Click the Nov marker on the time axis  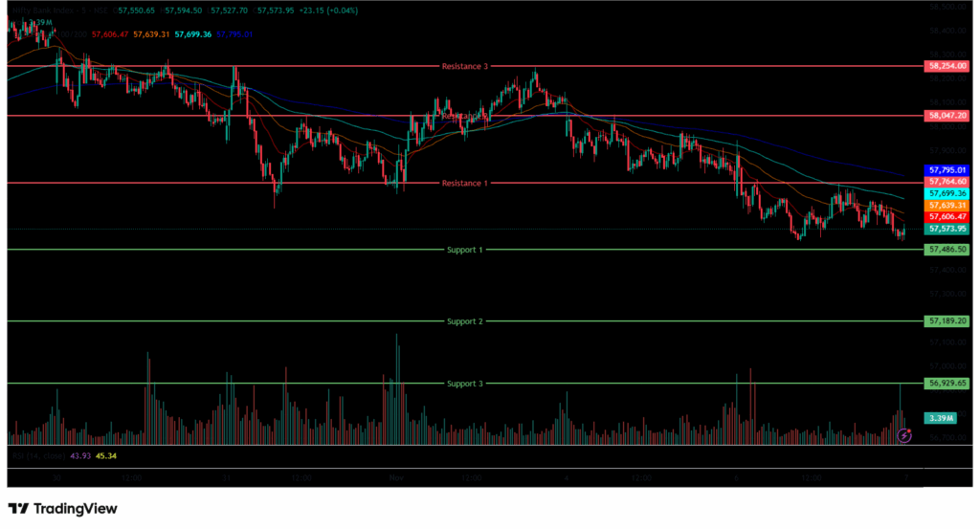(397, 475)
